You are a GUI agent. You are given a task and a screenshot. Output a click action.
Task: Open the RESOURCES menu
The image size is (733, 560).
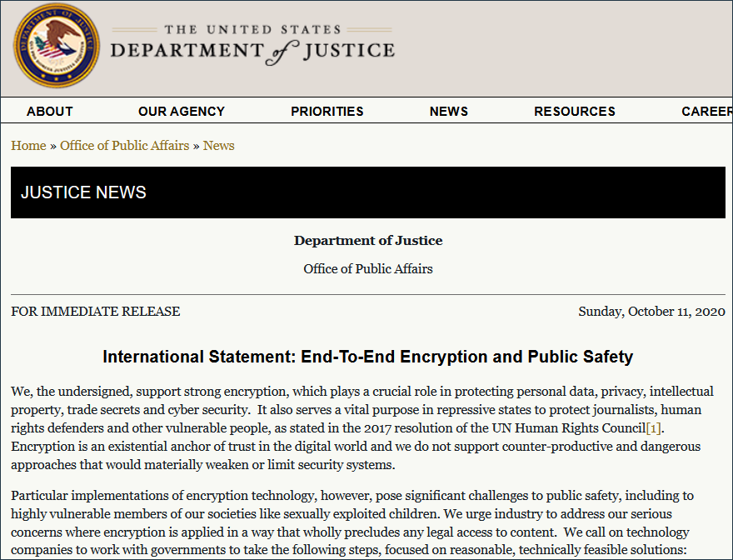pos(575,111)
